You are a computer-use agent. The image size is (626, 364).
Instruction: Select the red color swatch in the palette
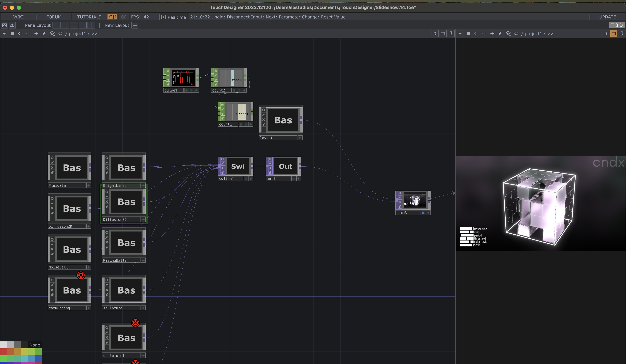(x=3, y=352)
